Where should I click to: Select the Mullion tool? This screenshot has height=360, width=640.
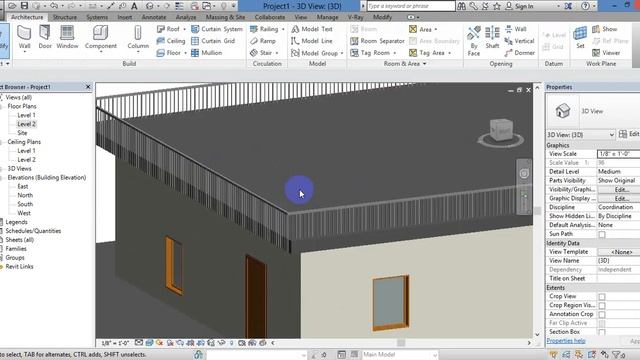(207, 53)
